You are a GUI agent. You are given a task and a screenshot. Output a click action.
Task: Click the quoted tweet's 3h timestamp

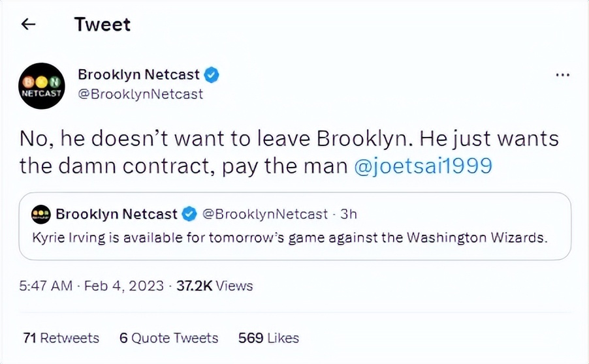[349, 214]
